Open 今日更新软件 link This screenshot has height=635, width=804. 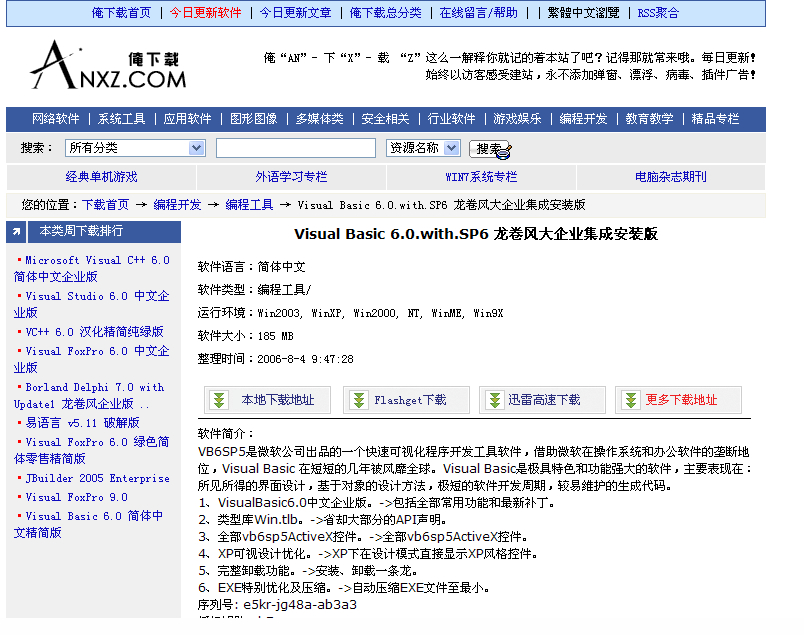[205, 13]
